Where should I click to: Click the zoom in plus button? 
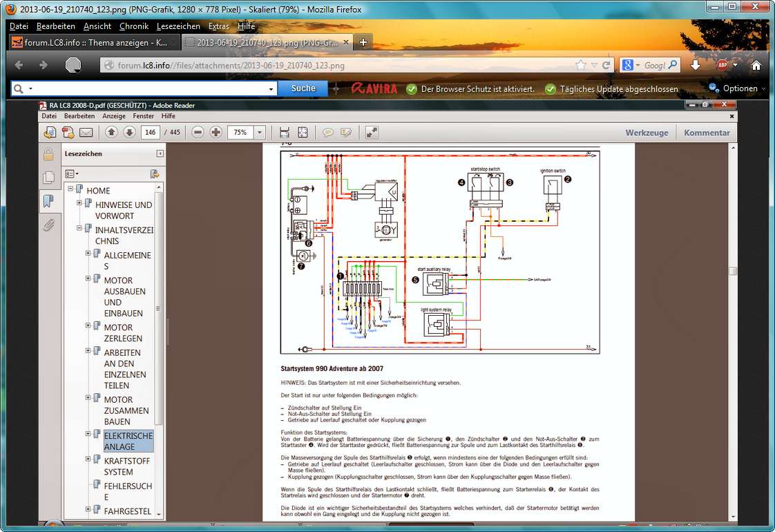tap(216, 133)
